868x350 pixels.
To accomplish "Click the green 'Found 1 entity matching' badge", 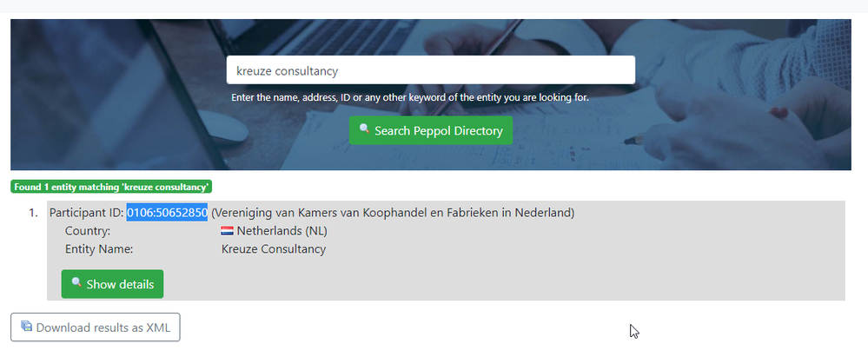I will click(x=112, y=186).
